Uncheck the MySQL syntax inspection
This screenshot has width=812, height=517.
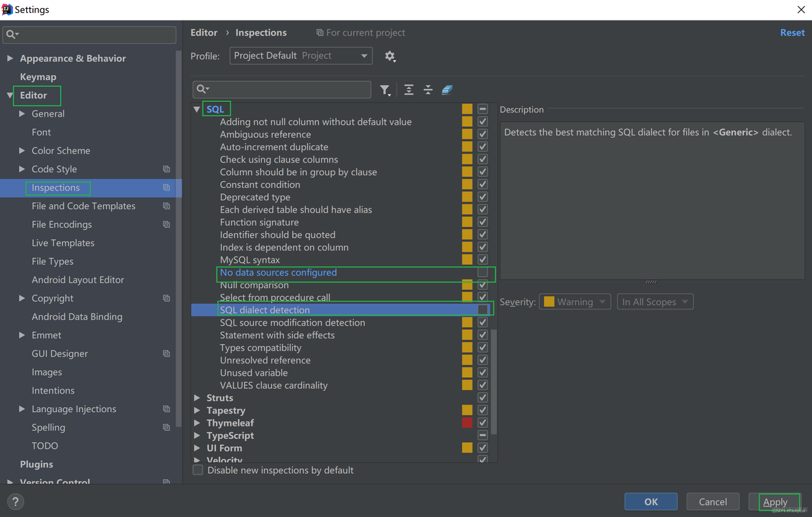click(482, 260)
